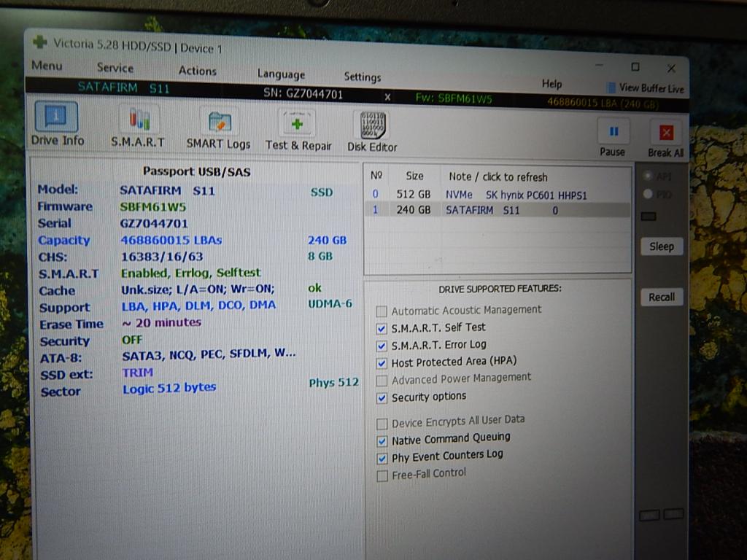Click the Fw: SBFM61W5 text in black bar
This screenshot has width=747, height=560.
[x=454, y=99]
